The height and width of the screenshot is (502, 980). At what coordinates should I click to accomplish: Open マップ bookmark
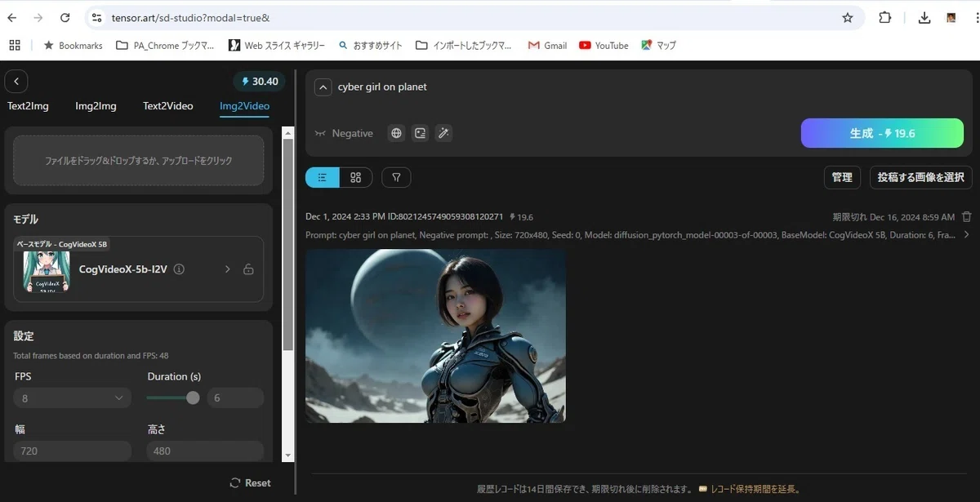coord(659,46)
